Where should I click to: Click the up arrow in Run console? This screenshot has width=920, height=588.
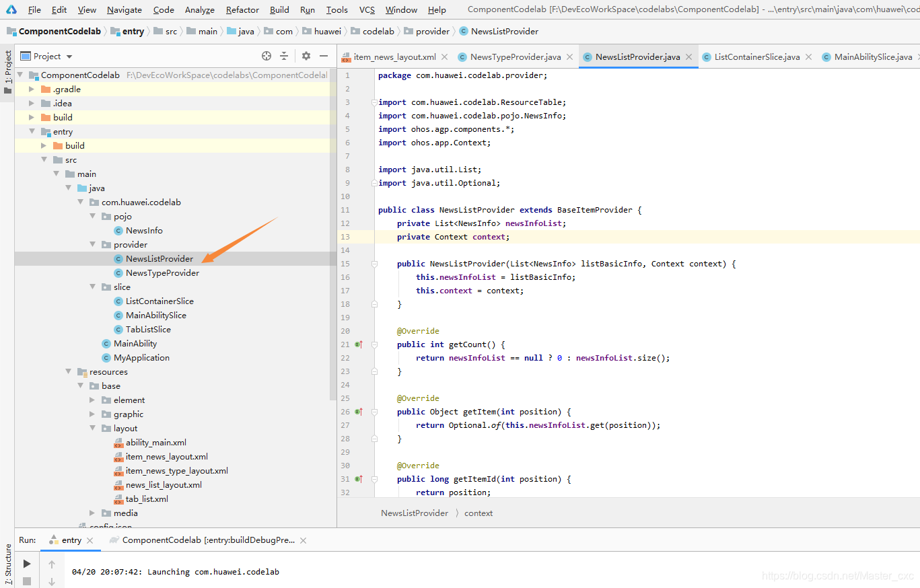click(52, 564)
